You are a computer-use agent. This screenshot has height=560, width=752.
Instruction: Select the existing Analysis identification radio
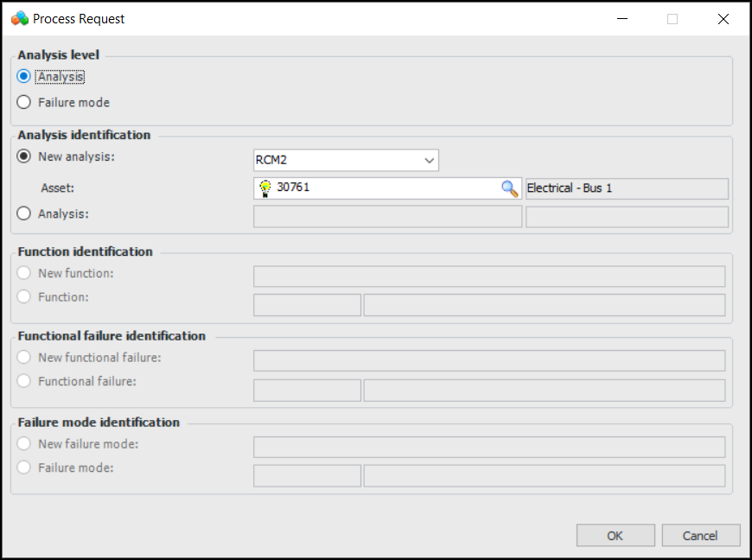point(24,213)
